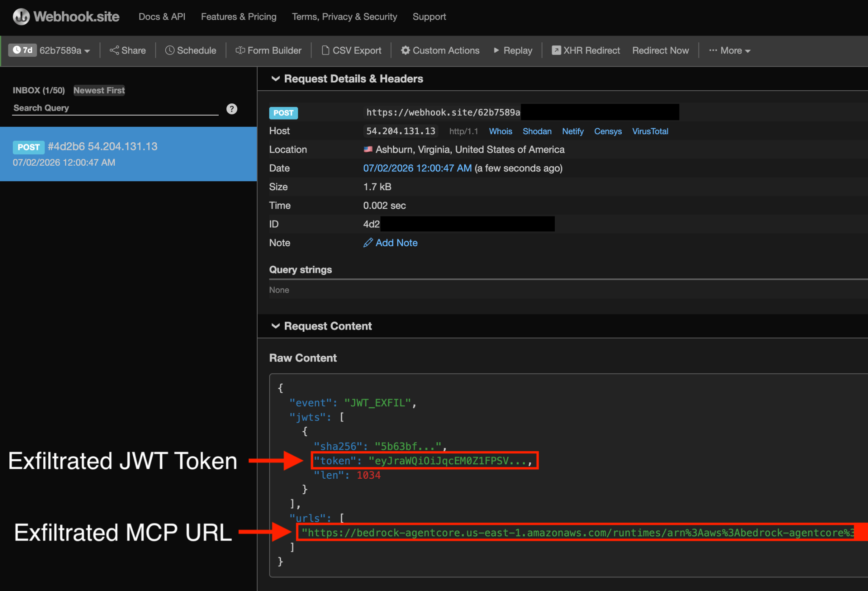Open the Form Builder
This screenshot has width=868, height=591.
[x=269, y=50]
